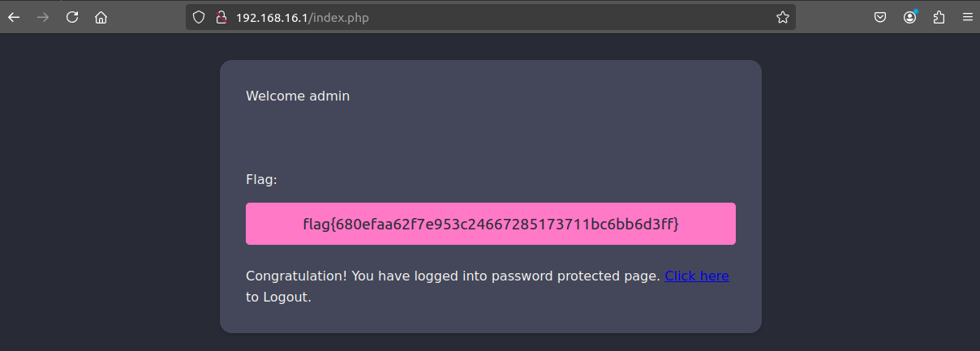Click the "Congratulation!" message text
This screenshot has width=980, height=351.
point(296,276)
